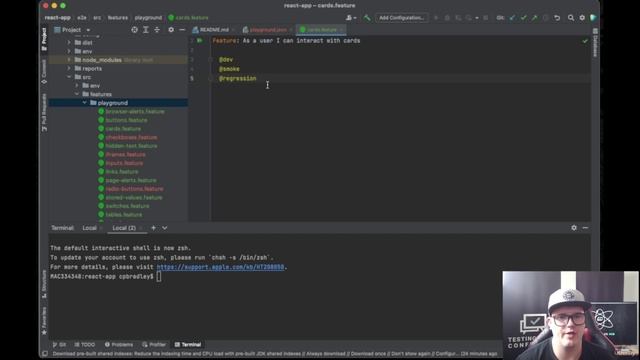Click Select Opened File target icon
The height and width of the screenshot is (360, 640).
(x=134, y=30)
